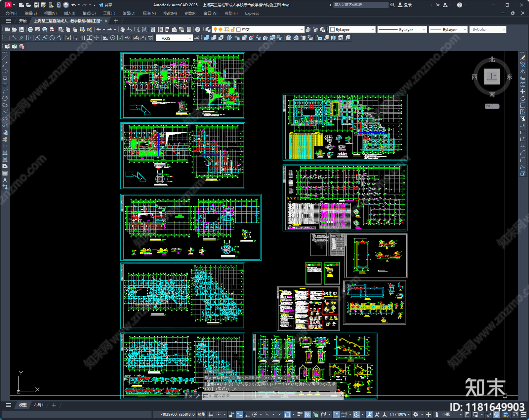Click the Plot print icon in standard toolbar
Viewport: 529px width, 420px height.
point(31,29)
